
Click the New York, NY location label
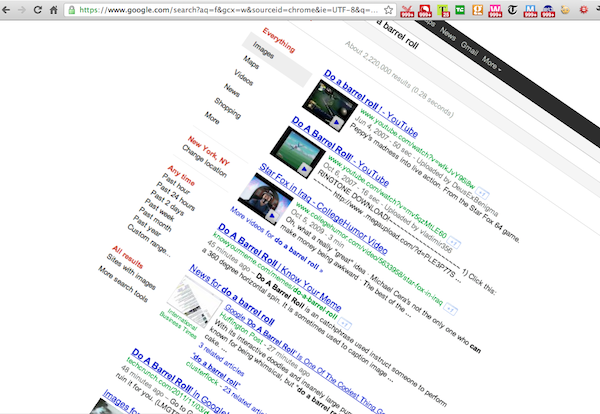coord(209,151)
